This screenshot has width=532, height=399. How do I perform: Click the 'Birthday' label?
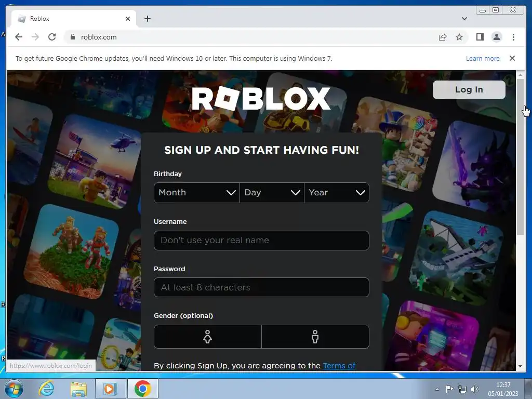click(168, 174)
